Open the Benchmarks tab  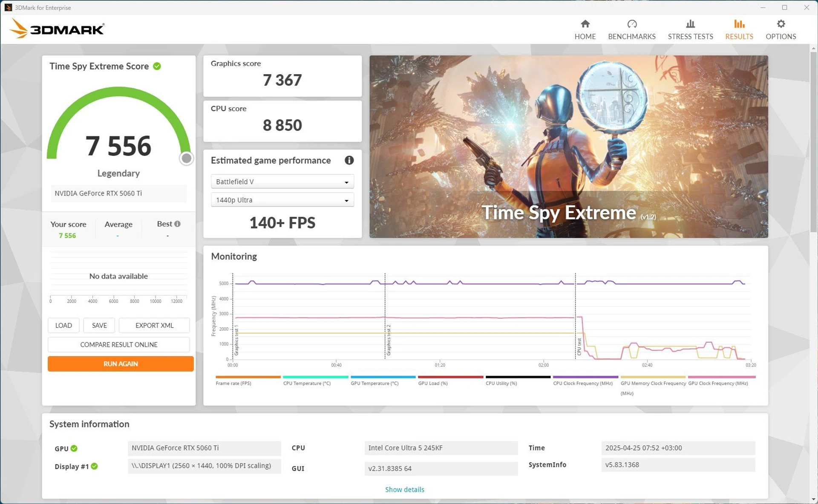[631, 29]
